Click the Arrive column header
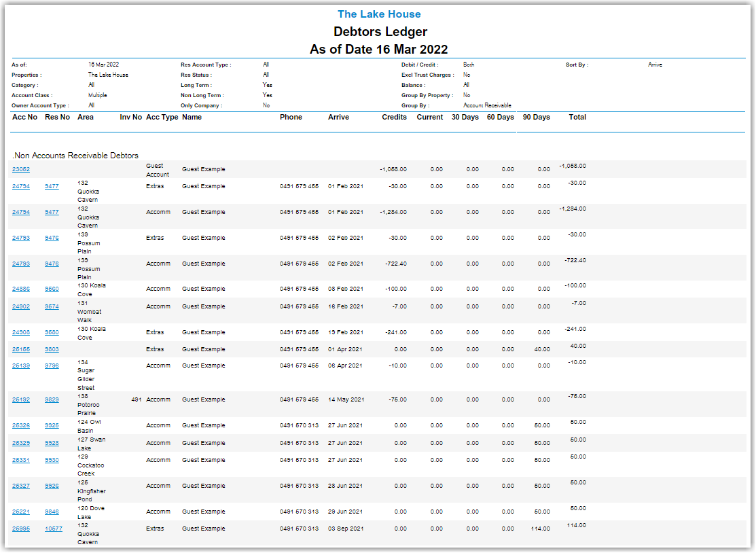This screenshot has width=756, height=553. click(338, 117)
